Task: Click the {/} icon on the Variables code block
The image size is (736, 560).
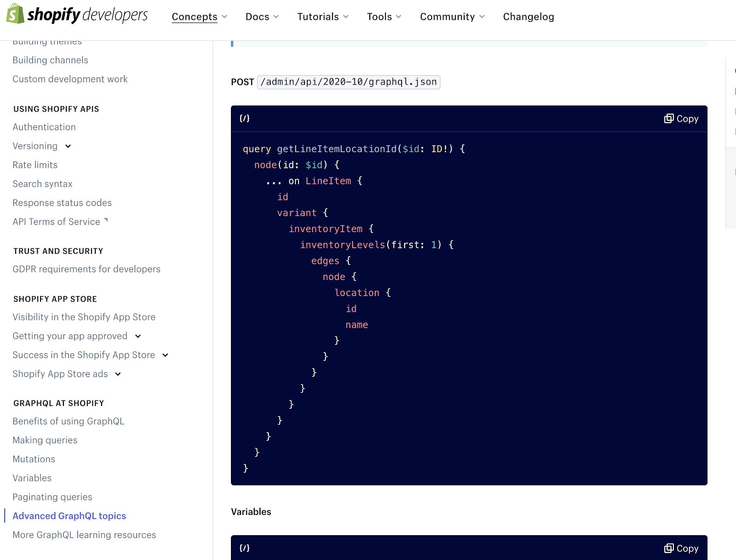Action: [x=245, y=548]
